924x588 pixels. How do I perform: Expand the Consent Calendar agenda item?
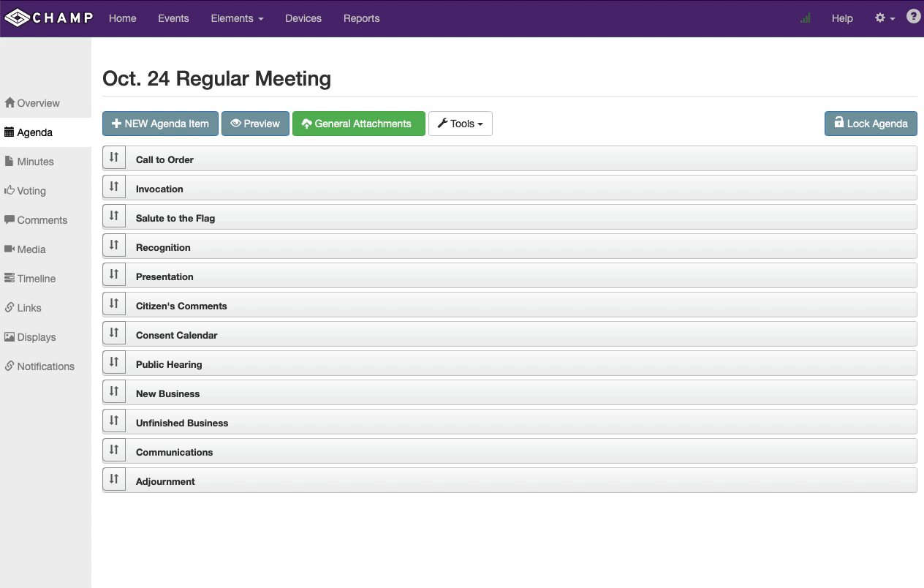tap(510, 334)
